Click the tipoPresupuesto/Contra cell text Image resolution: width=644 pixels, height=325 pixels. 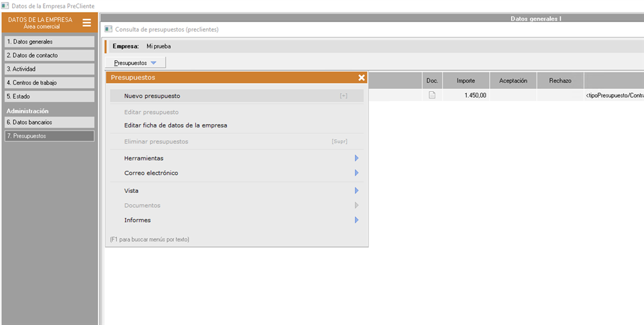615,95
